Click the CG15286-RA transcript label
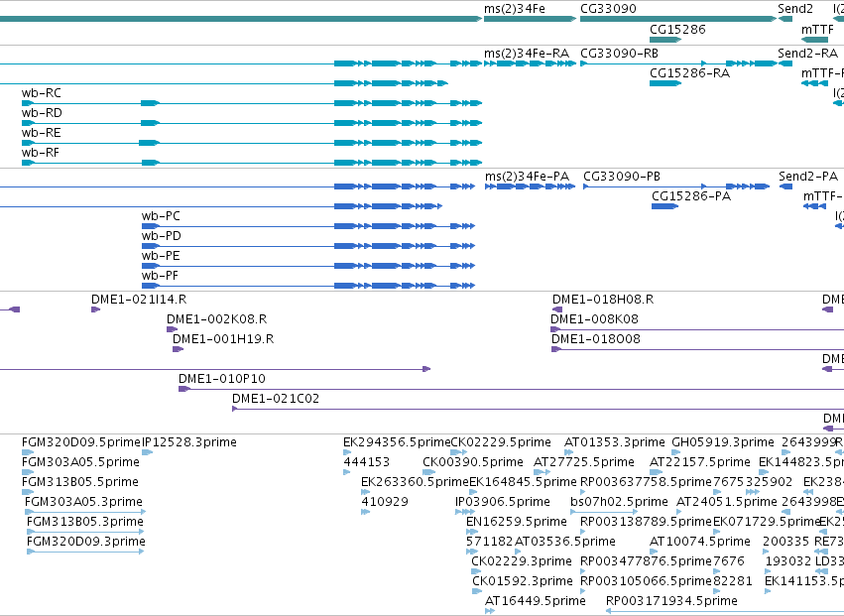The height and width of the screenshot is (616, 844). pyautogui.click(x=689, y=73)
